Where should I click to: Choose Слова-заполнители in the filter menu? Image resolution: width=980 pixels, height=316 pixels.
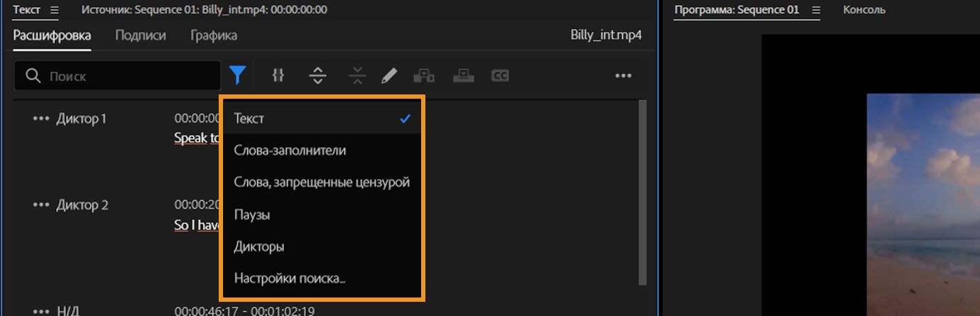(x=322, y=151)
